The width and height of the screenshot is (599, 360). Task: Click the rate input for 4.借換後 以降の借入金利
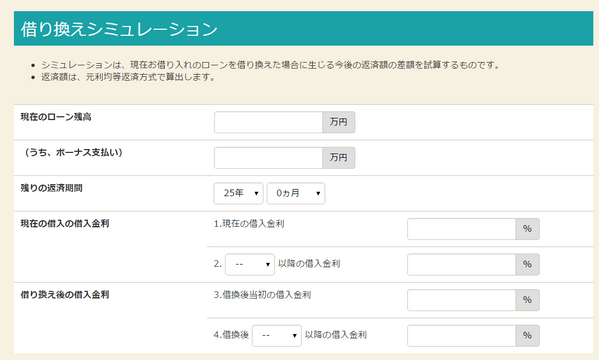pos(461,336)
